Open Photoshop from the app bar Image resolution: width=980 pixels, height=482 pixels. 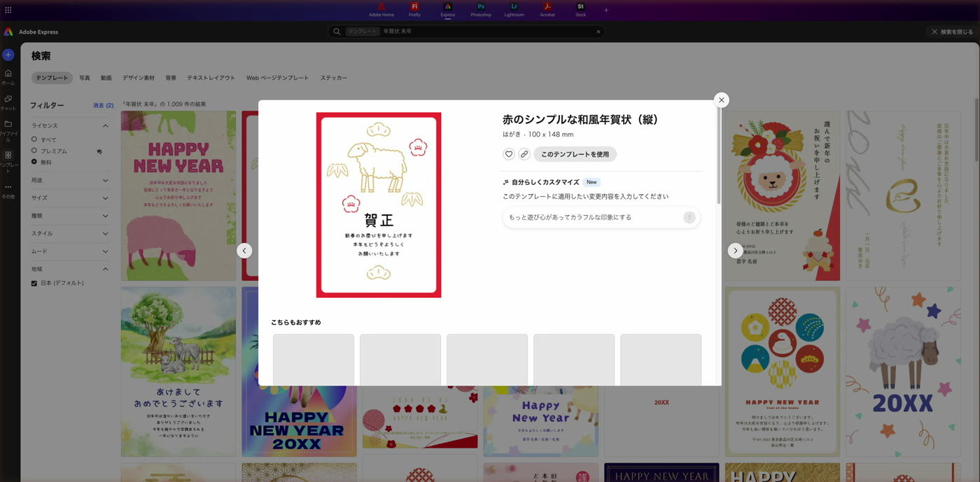point(481,10)
